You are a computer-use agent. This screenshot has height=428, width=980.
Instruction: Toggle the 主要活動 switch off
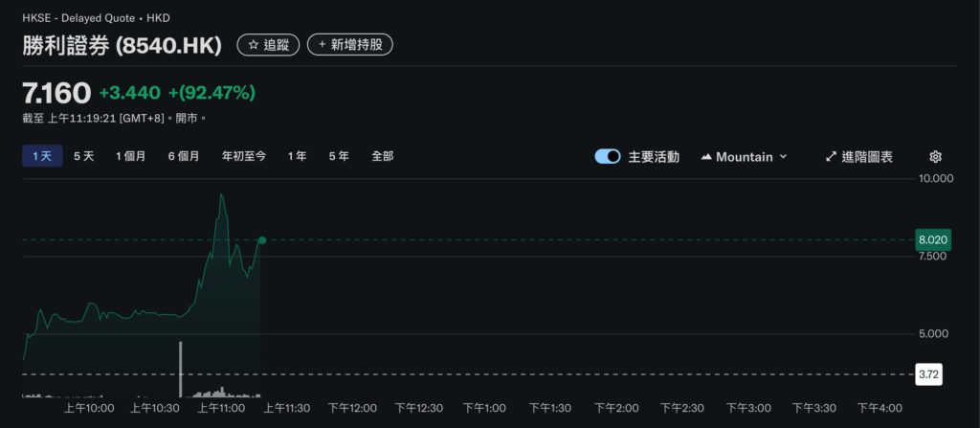[608, 156]
